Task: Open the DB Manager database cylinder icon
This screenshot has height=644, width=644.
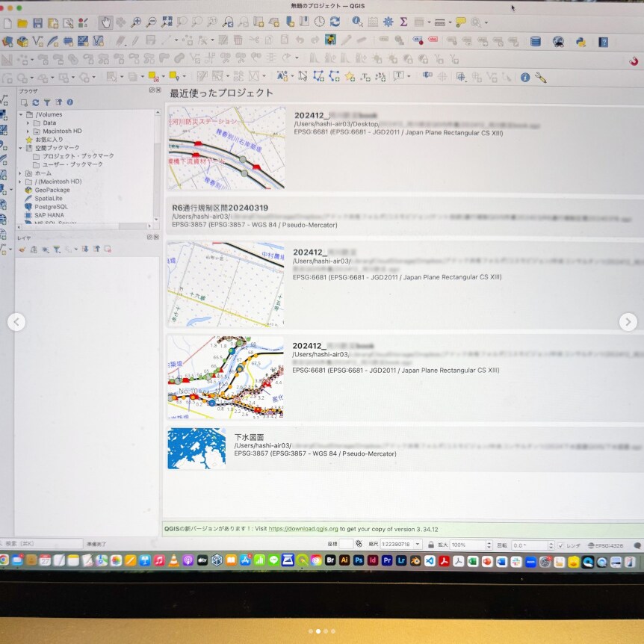Action: tap(535, 42)
